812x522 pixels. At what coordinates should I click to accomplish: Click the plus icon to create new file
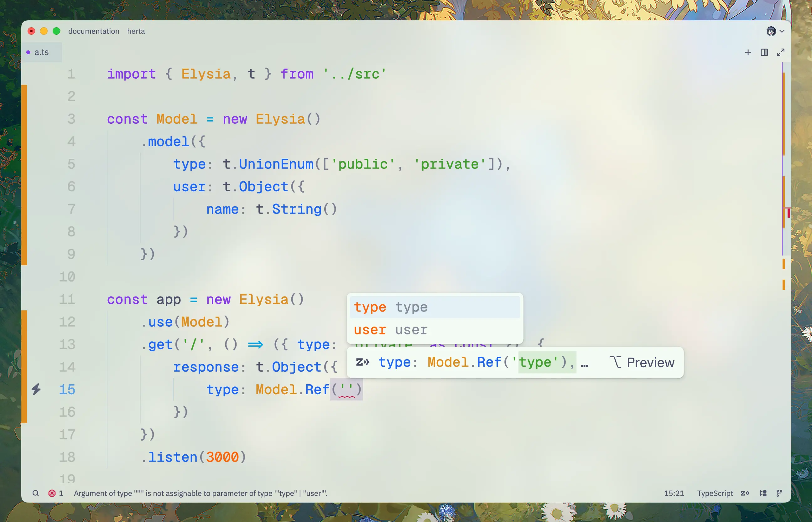point(748,52)
